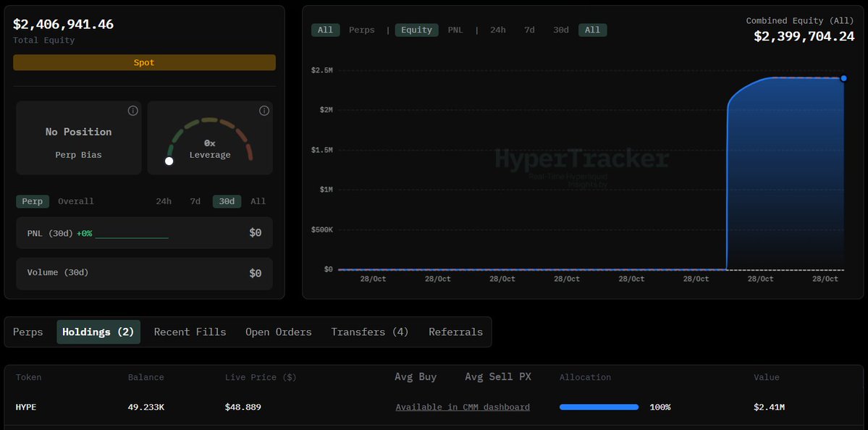Viewport: 868px width, 430px height.
Task: Select the Spot equity bar
Action: coord(144,62)
